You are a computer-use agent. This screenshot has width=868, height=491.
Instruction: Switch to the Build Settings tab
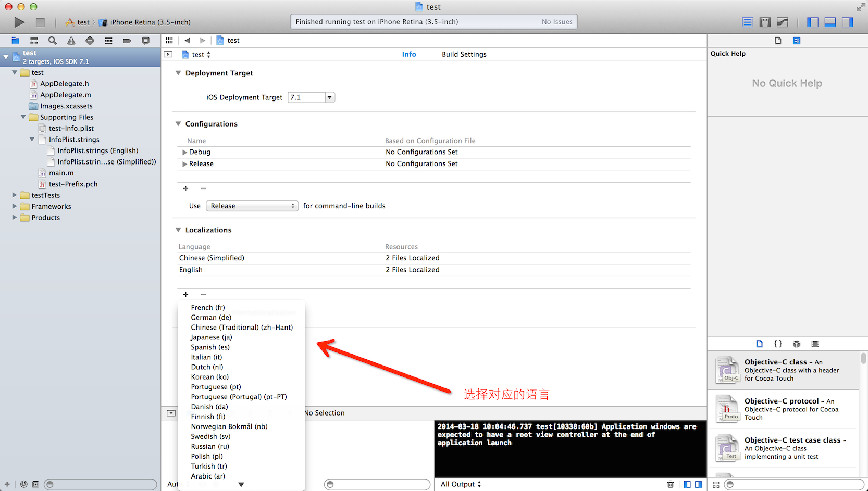(464, 54)
